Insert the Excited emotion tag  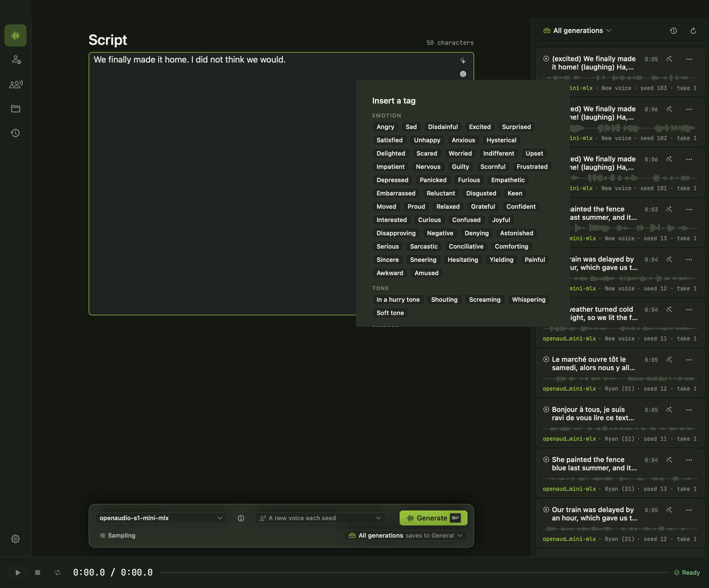[x=479, y=127]
